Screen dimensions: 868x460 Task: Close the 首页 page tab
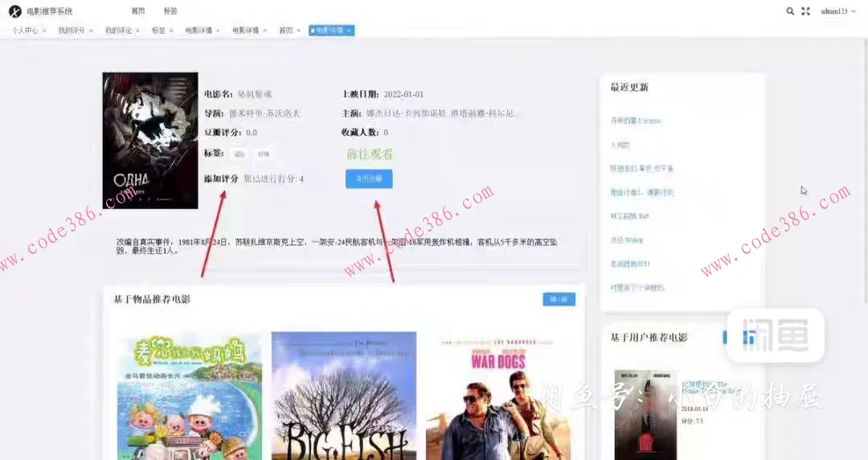coord(298,31)
